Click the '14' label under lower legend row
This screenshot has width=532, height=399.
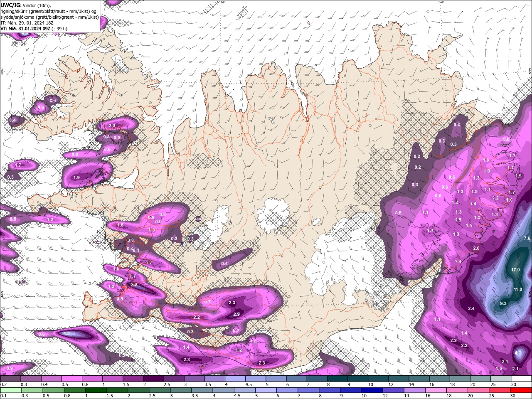click(x=406, y=395)
